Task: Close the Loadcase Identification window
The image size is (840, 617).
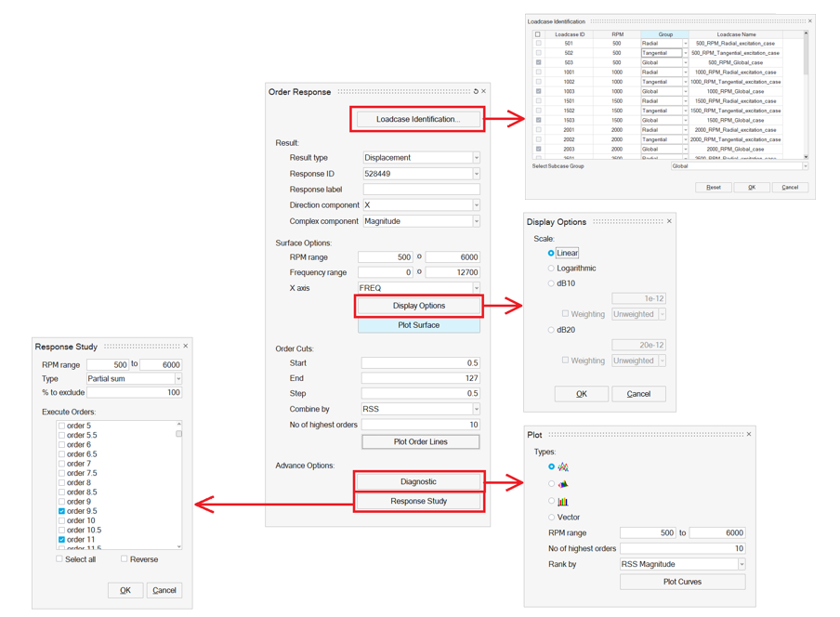Action: [x=809, y=21]
